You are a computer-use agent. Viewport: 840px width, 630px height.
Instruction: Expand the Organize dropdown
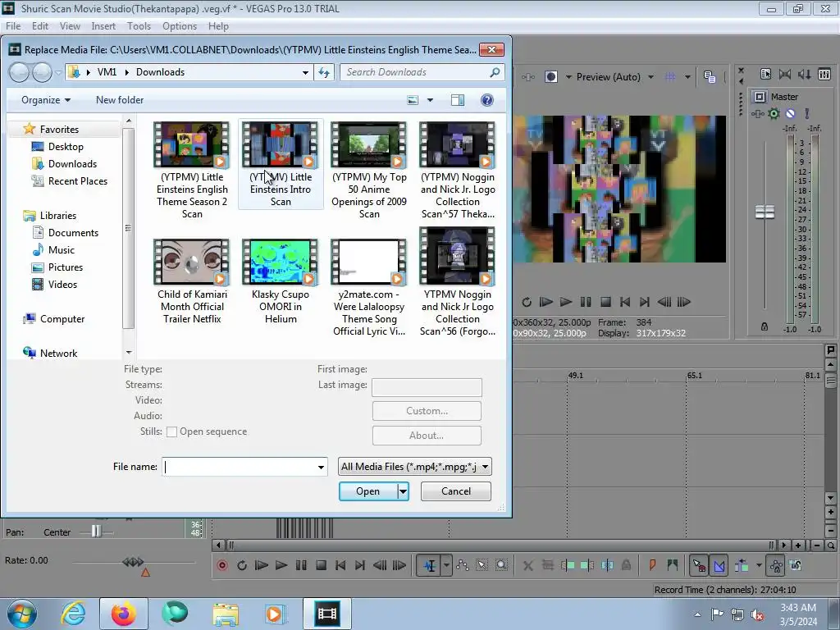click(46, 100)
